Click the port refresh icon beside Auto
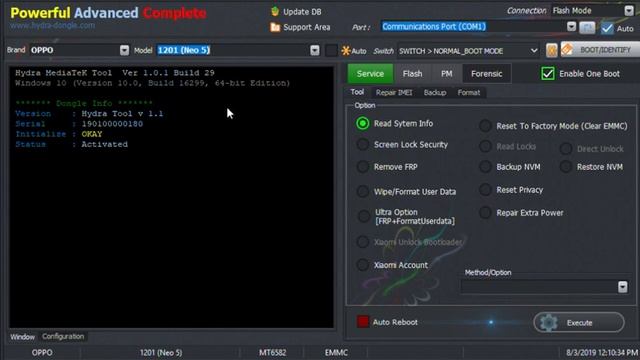The width and height of the screenshot is (640, 360). click(x=587, y=28)
